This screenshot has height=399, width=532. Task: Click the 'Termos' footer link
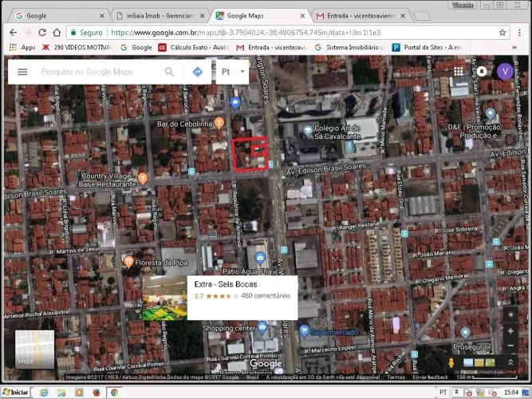coord(396,377)
